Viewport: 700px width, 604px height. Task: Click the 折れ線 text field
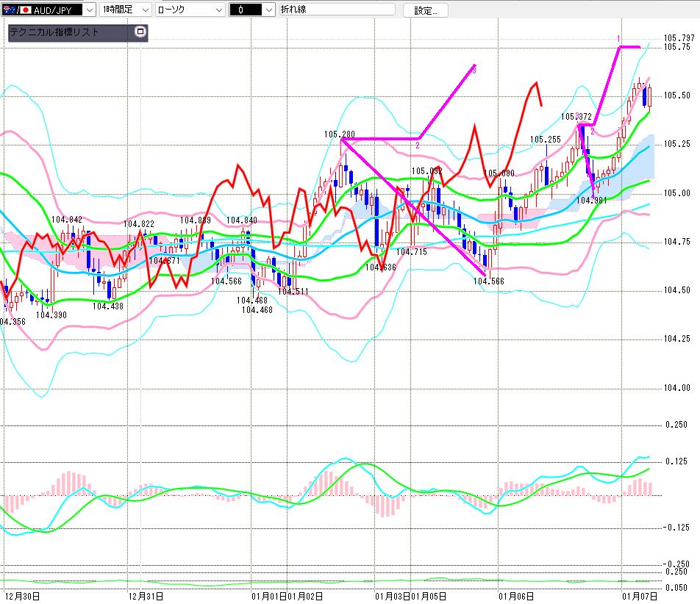(x=337, y=10)
